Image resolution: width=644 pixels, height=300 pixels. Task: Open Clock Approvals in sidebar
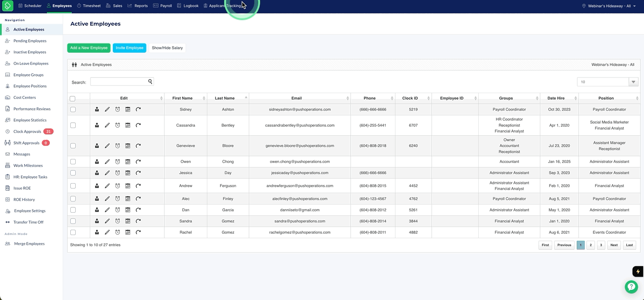pyautogui.click(x=27, y=132)
